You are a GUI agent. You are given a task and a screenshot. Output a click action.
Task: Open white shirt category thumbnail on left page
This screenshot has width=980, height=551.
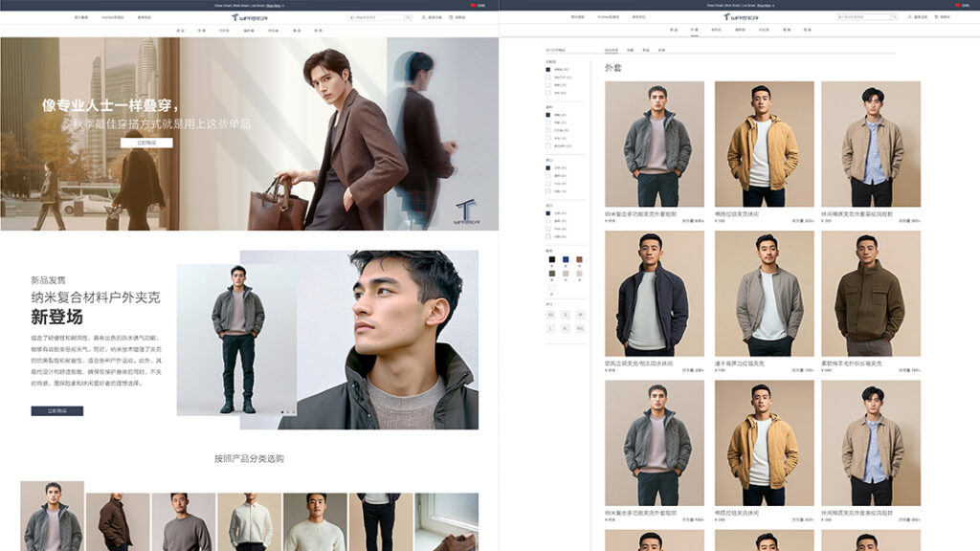click(x=250, y=522)
